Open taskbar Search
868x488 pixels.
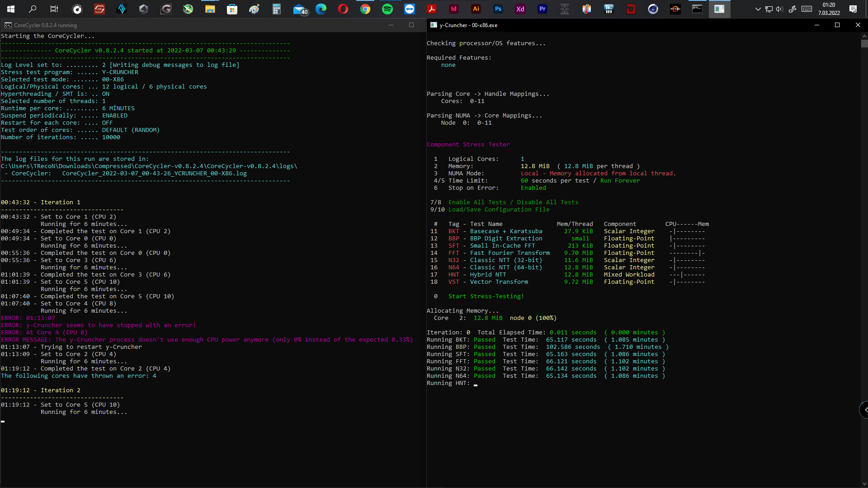[33, 9]
